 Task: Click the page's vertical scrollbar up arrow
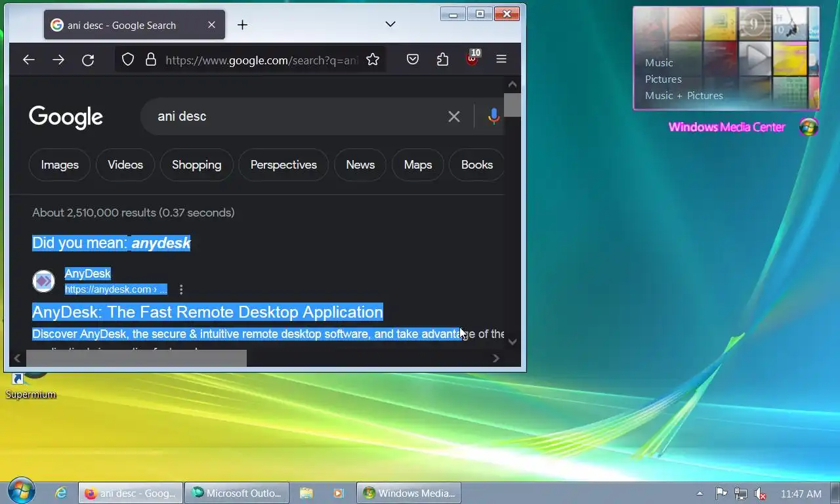(x=513, y=84)
